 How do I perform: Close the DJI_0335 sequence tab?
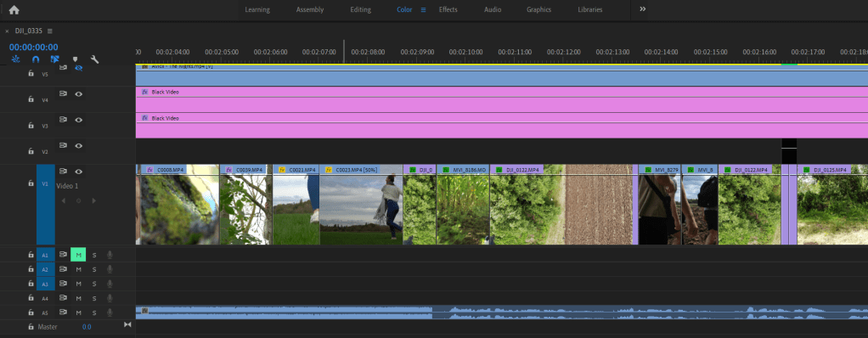pyautogui.click(x=7, y=31)
